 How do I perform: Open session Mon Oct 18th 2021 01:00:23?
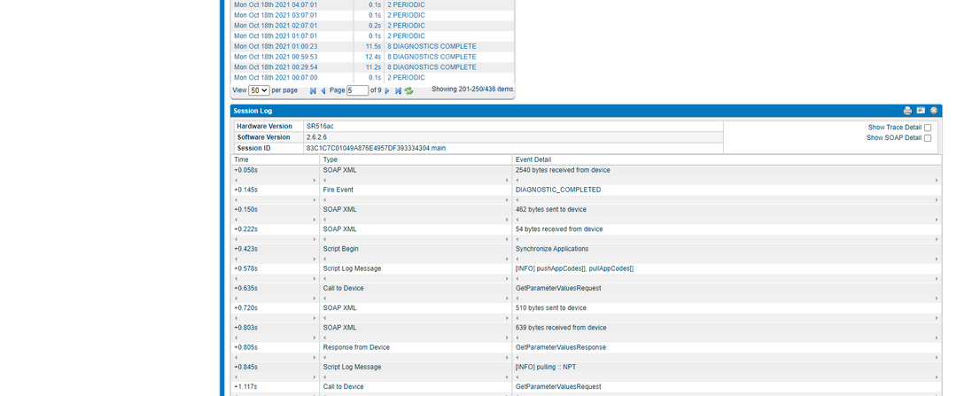pos(276,46)
